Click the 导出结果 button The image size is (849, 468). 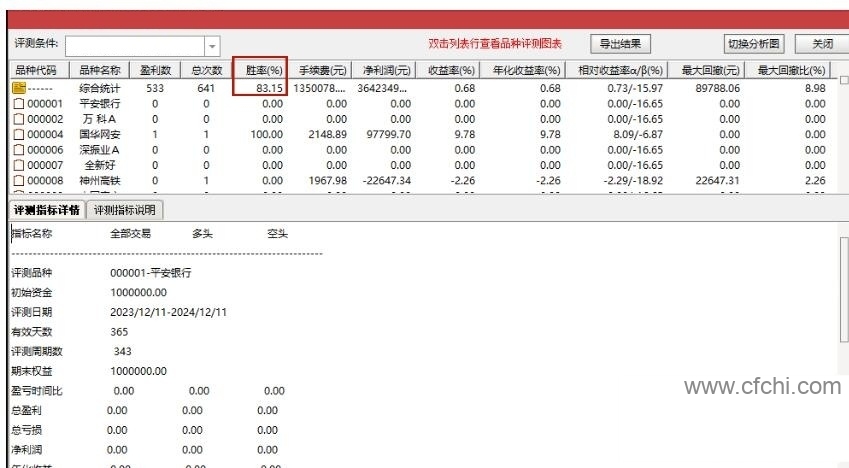click(620, 44)
